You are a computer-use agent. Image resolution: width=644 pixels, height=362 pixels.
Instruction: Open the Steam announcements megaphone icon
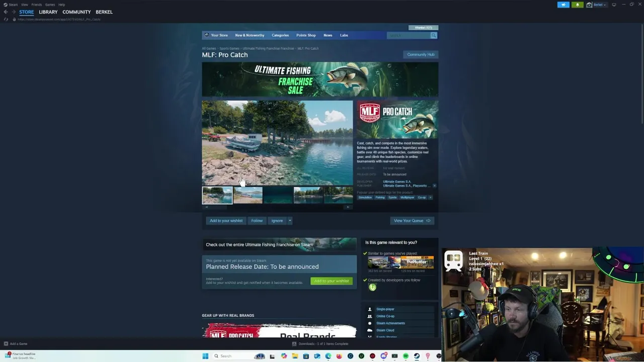[x=563, y=5]
